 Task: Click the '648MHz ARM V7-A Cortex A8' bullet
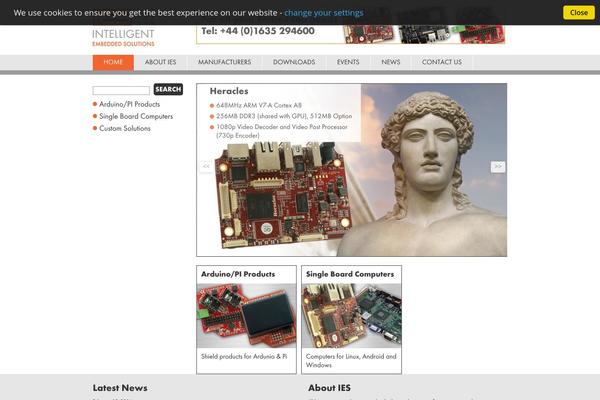click(259, 105)
